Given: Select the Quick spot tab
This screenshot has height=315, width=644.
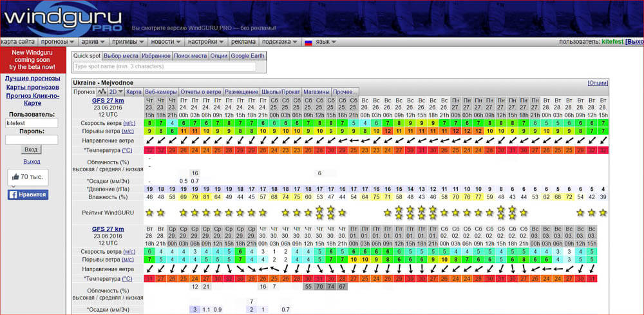Looking at the screenshot, I should tap(87, 56).
